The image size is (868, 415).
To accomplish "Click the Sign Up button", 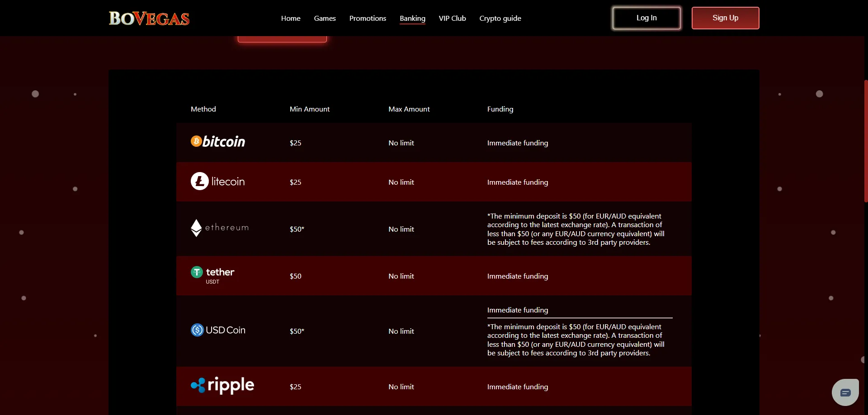I will tap(725, 18).
